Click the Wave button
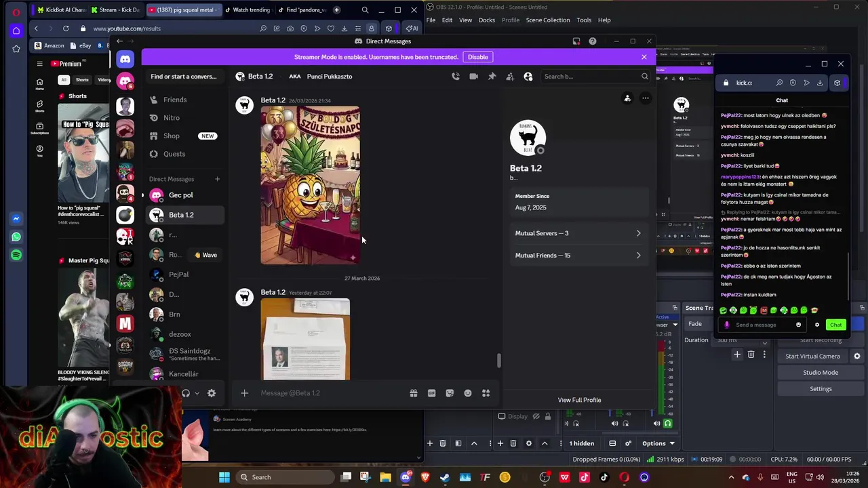Screen dimensions: 868x488 pyautogui.click(x=205, y=255)
